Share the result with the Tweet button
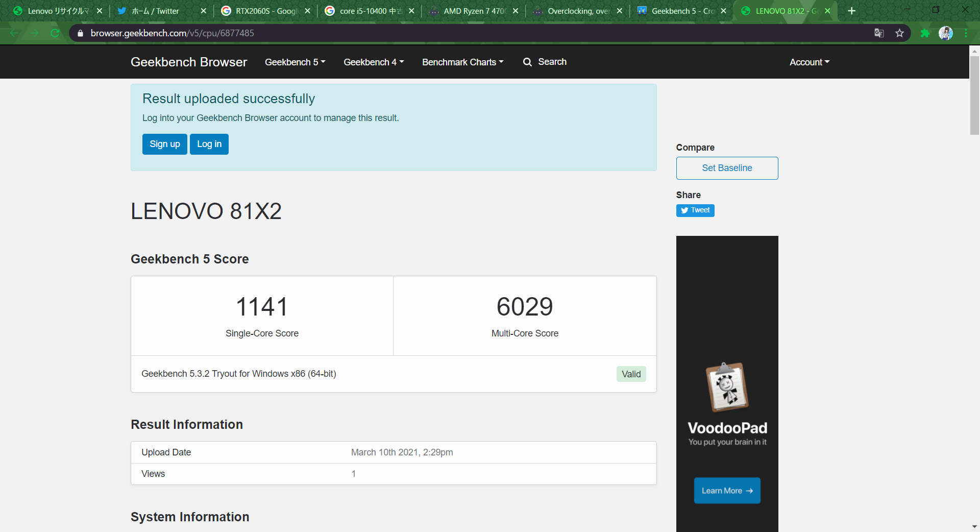This screenshot has height=532, width=980. (695, 210)
